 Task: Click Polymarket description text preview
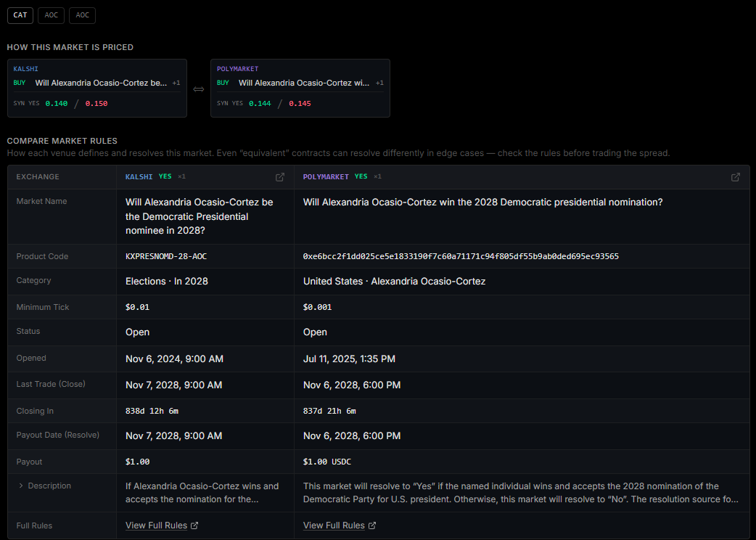(521, 492)
